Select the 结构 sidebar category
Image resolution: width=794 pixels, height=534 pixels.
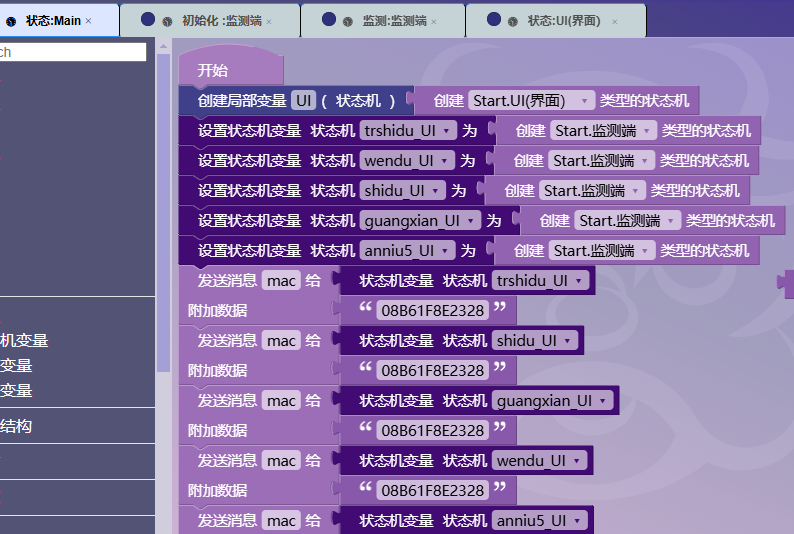[16, 426]
